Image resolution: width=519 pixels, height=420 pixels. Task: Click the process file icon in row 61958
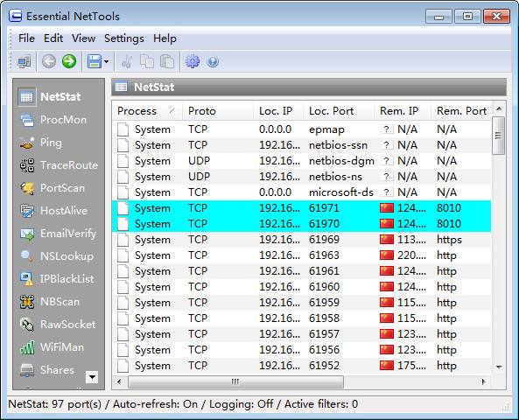pyautogui.click(x=123, y=318)
